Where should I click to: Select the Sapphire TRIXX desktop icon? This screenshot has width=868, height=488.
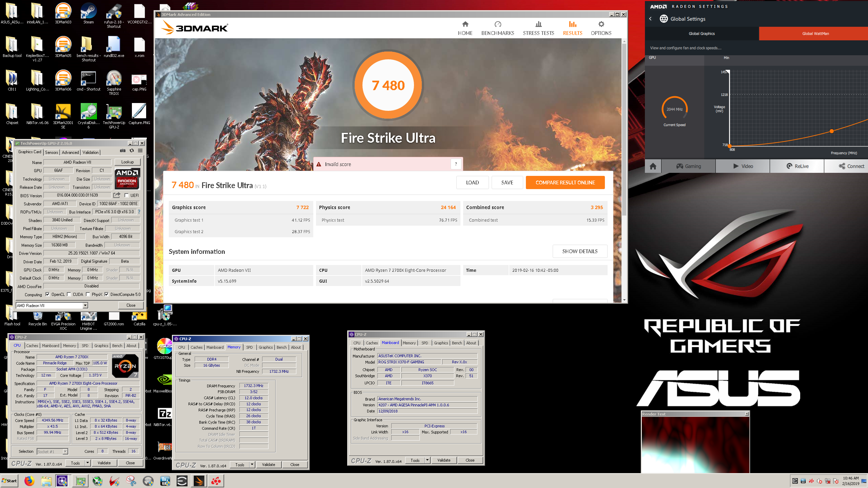(x=114, y=83)
